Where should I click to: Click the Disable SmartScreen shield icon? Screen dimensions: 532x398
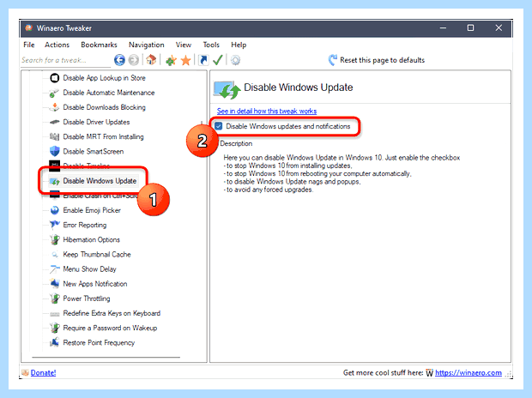coord(55,151)
